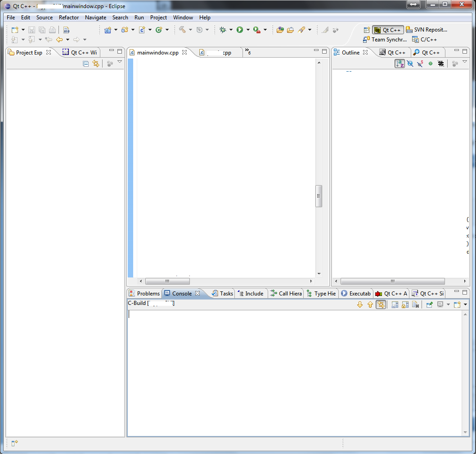Viewport: 476px width, 454px height.
Task: Click the Search flashlight toolbar icon
Action: click(x=301, y=30)
